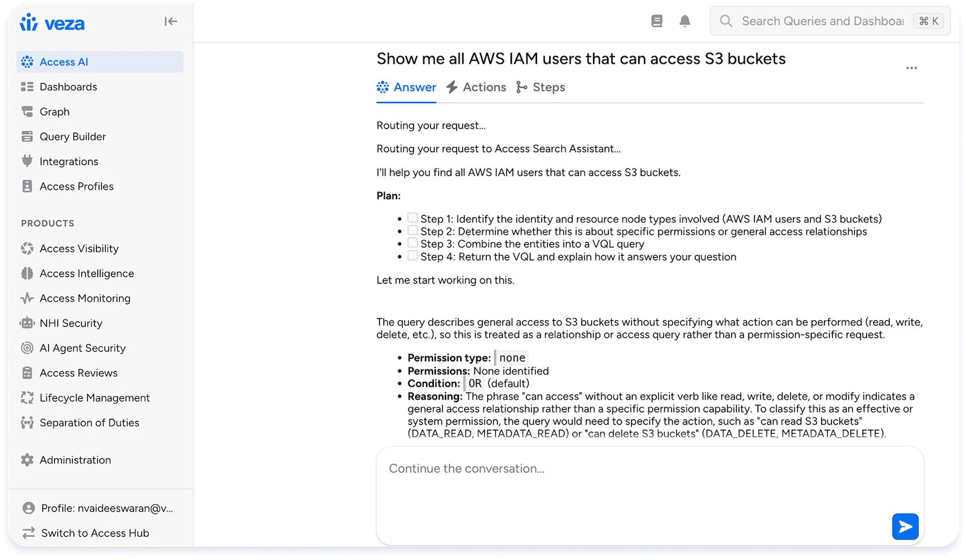Click the Veza logo
Viewport: 967px width, 560px height.
53,23
